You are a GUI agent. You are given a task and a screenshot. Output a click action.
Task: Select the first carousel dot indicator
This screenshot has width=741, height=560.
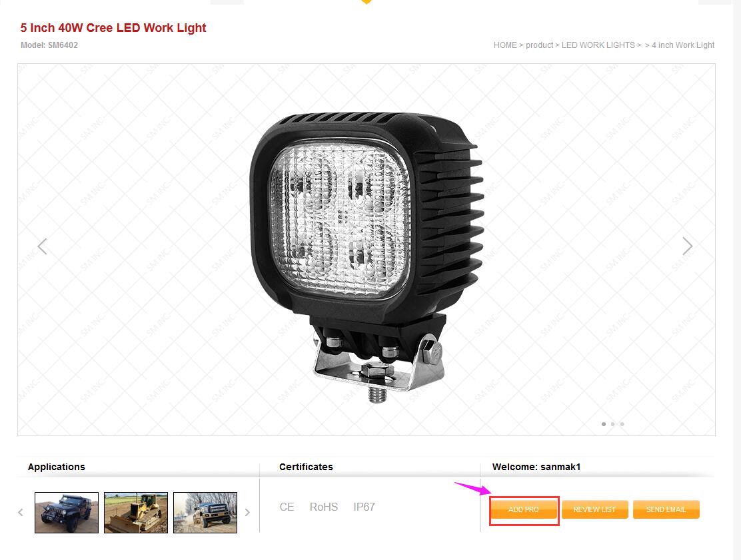(x=604, y=424)
